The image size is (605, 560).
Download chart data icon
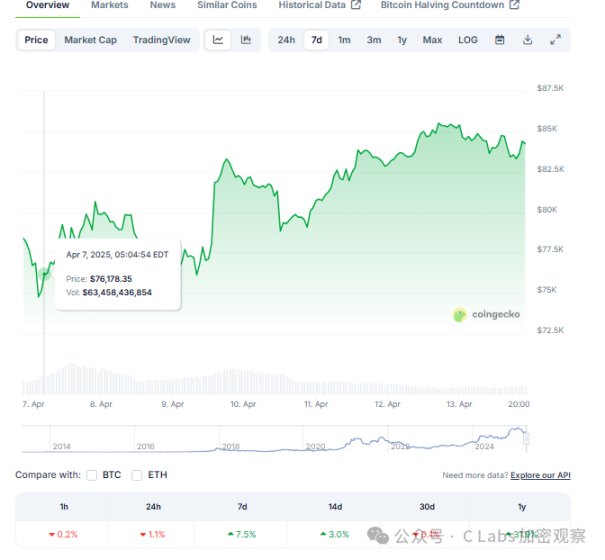coord(528,40)
